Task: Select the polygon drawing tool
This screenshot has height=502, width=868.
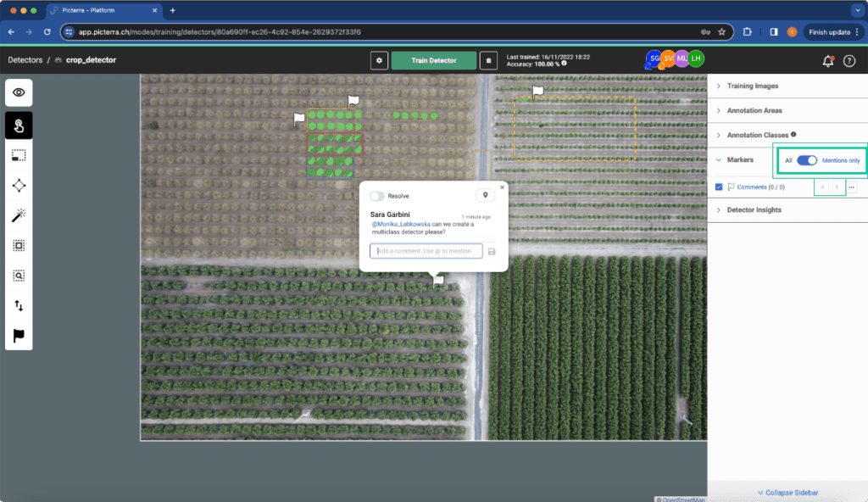Action: [19, 186]
